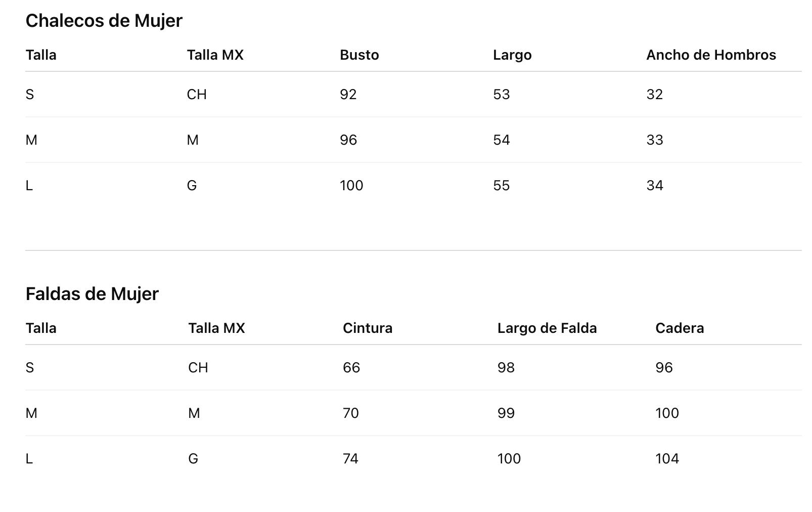Select vest length value 55
This screenshot has width=812, height=512.
pos(502,186)
